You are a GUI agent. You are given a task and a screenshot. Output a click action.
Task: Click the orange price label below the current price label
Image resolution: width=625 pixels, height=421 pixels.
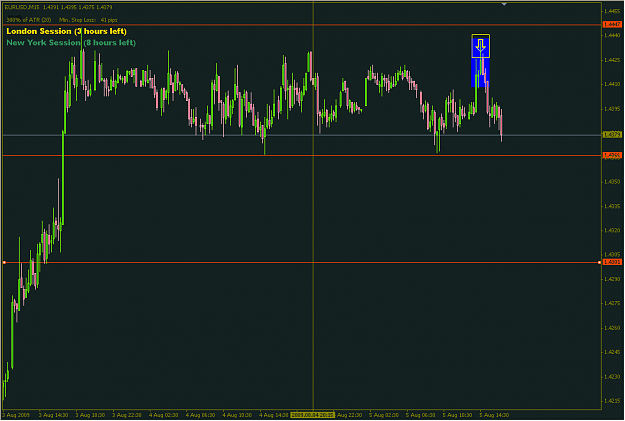click(x=612, y=155)
